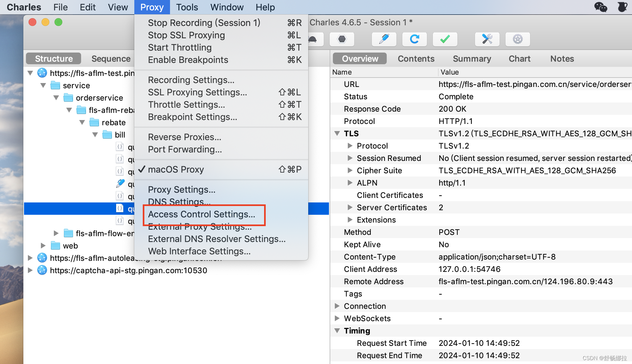Expand the Connection section

[337, 306]
